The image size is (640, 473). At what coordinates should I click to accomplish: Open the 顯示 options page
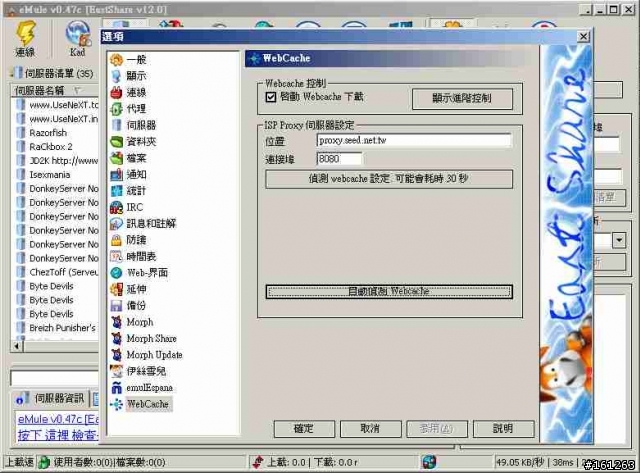pyautogui.click(x=128, y=76)
